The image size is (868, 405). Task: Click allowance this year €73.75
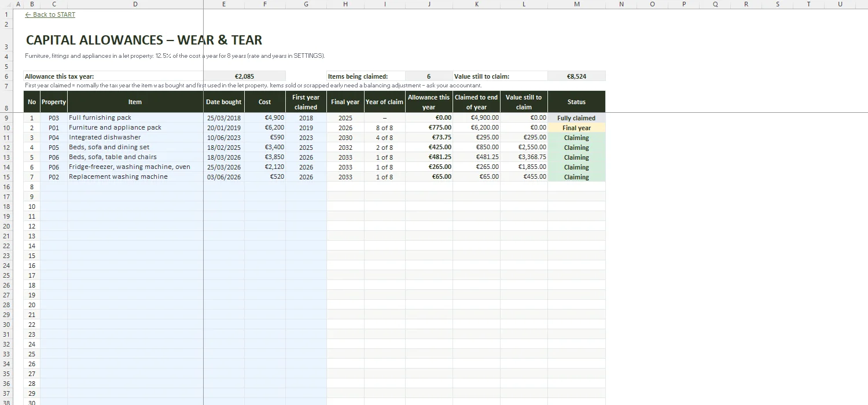pyautogui.click(x=429, y=138)
